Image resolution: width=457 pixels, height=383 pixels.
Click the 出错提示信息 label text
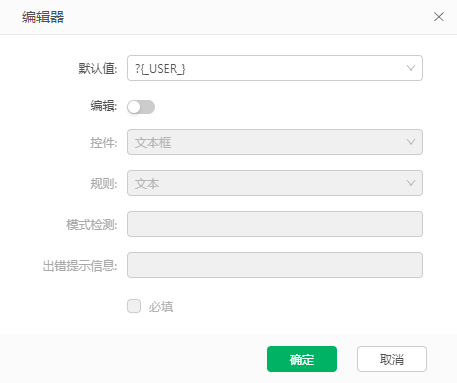pos(80,266)
